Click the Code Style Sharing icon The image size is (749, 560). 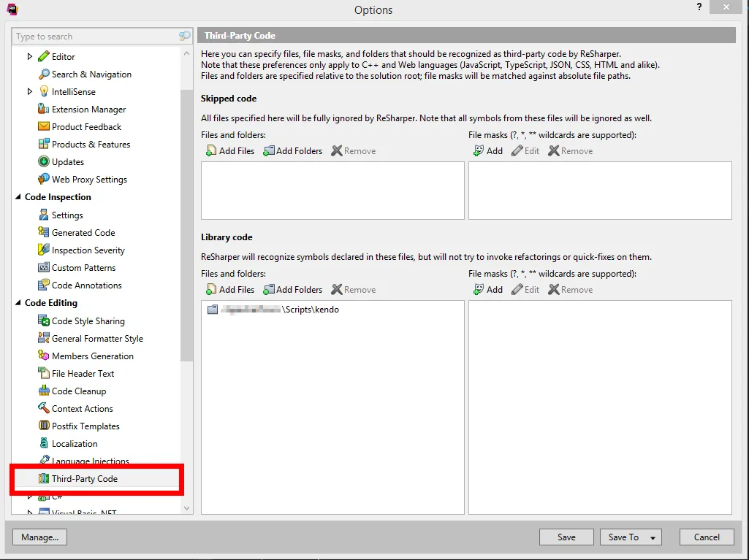pos(43,321)
